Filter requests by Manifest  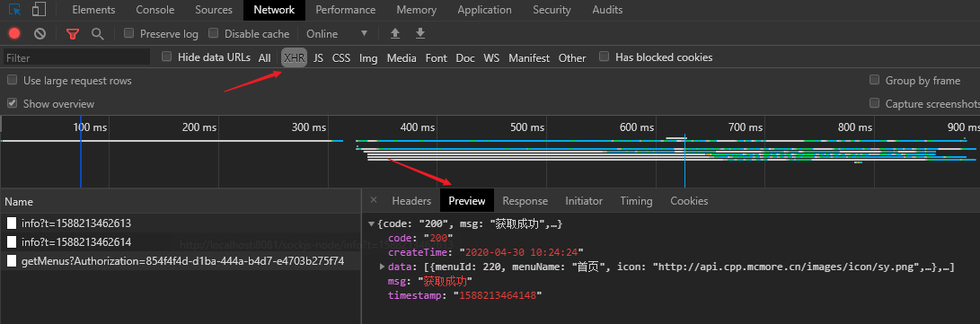point(529,57)
